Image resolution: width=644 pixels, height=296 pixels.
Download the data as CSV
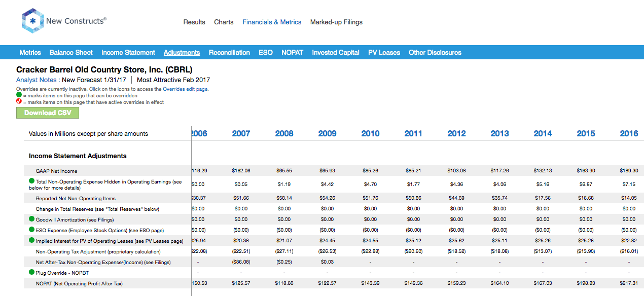48,113
